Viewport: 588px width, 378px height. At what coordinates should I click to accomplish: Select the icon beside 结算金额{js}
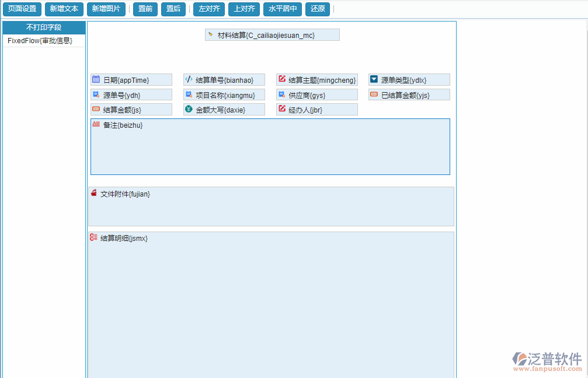pos(95,109)
